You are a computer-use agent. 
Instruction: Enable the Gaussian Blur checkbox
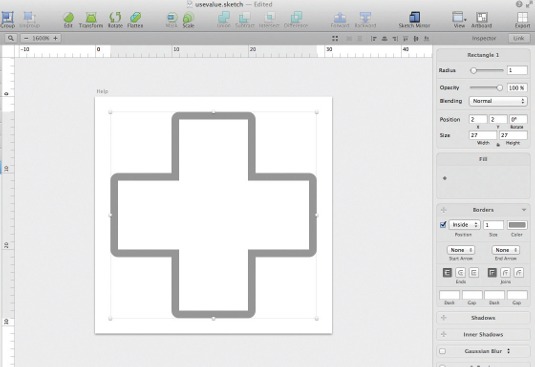tap(443, 351)
